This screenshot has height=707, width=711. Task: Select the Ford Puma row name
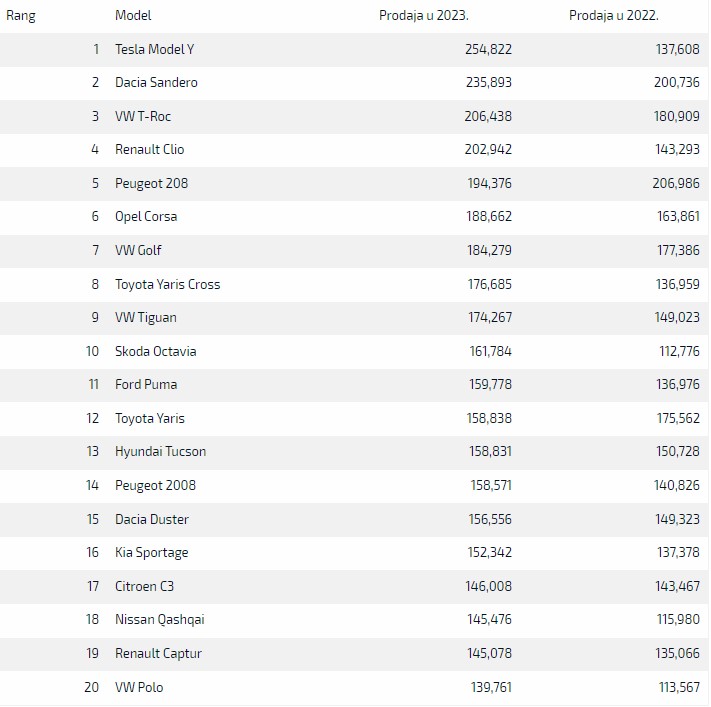[146, 385]
